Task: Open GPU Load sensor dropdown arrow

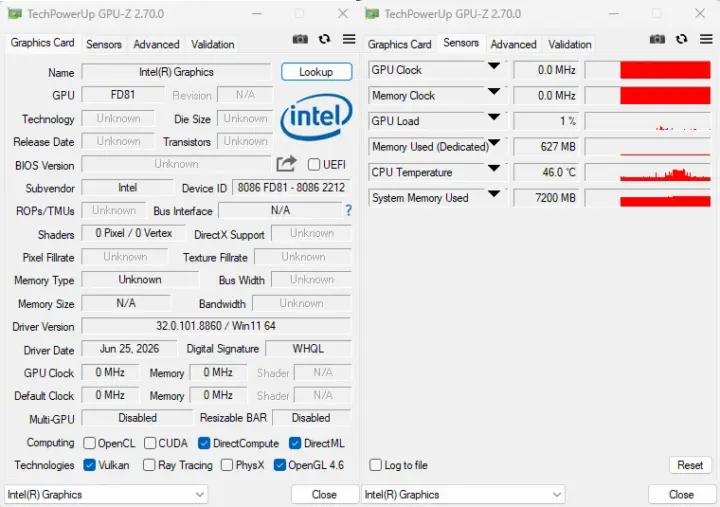Action: (x=494, y=117)
